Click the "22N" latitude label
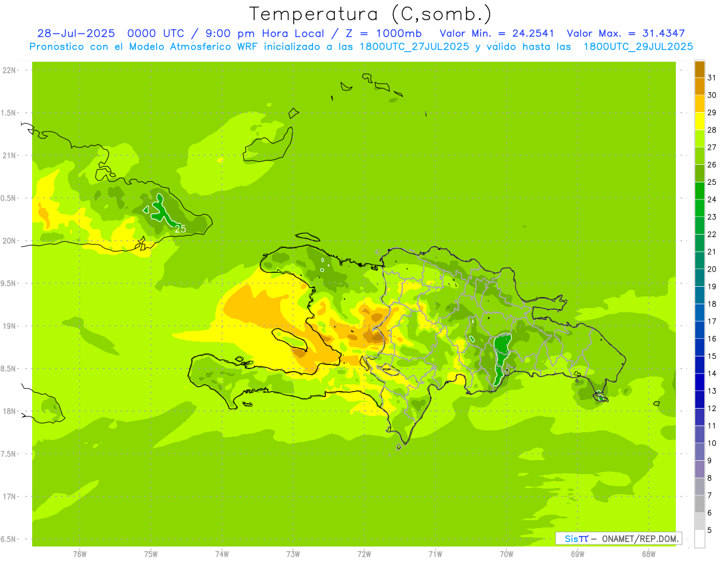This screenshot has height=562, width=728. click(9, 70)
